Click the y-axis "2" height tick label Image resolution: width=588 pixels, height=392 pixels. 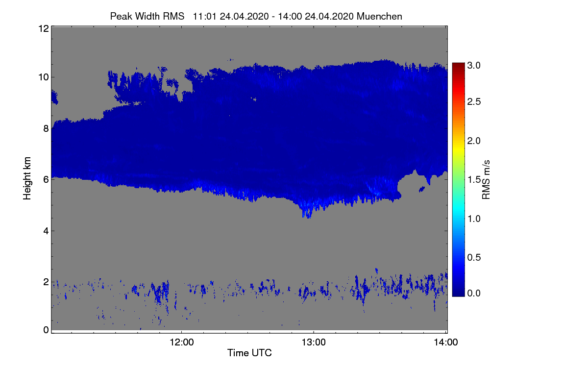[45, 281]
